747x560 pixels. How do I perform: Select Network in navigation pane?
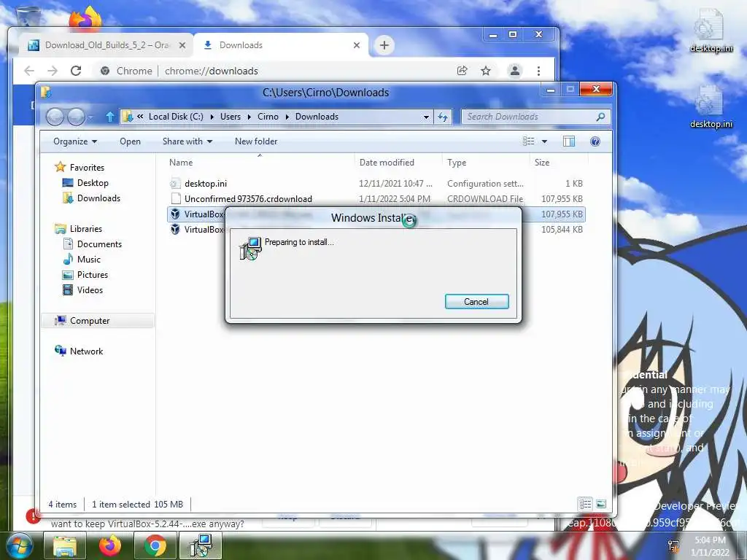pyautogui.click(x=86, y=351)
